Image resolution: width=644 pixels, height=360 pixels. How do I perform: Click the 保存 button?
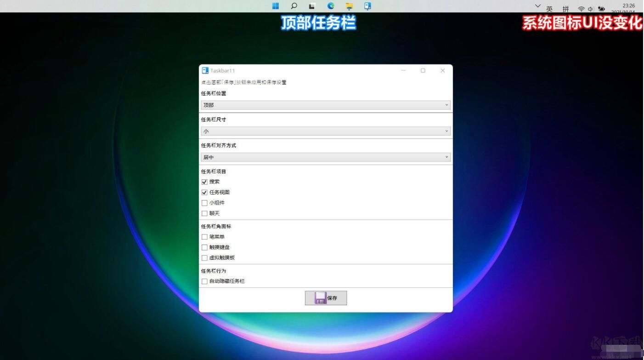pos(326,298)
